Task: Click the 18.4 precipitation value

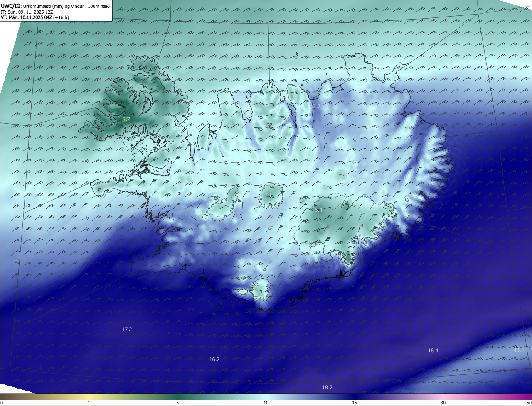Action: tap(433, 350)
